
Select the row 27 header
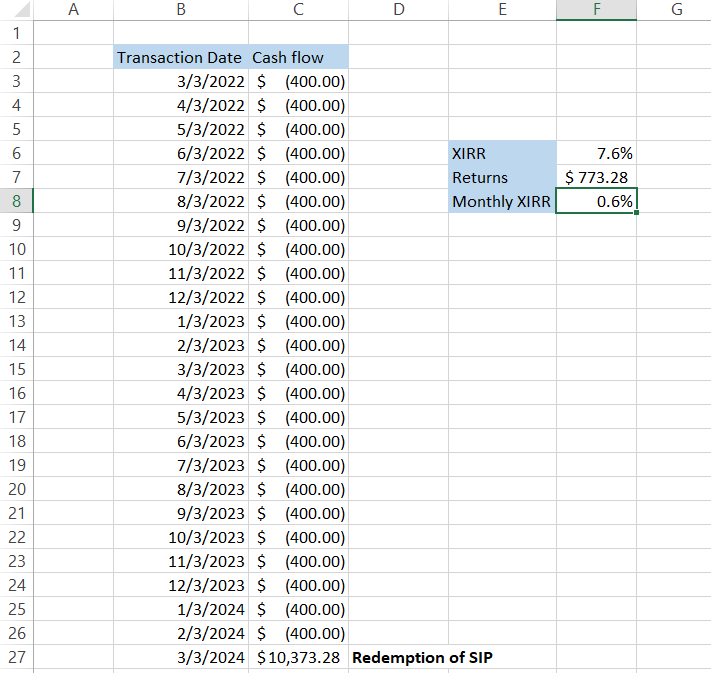pos(18,657)
